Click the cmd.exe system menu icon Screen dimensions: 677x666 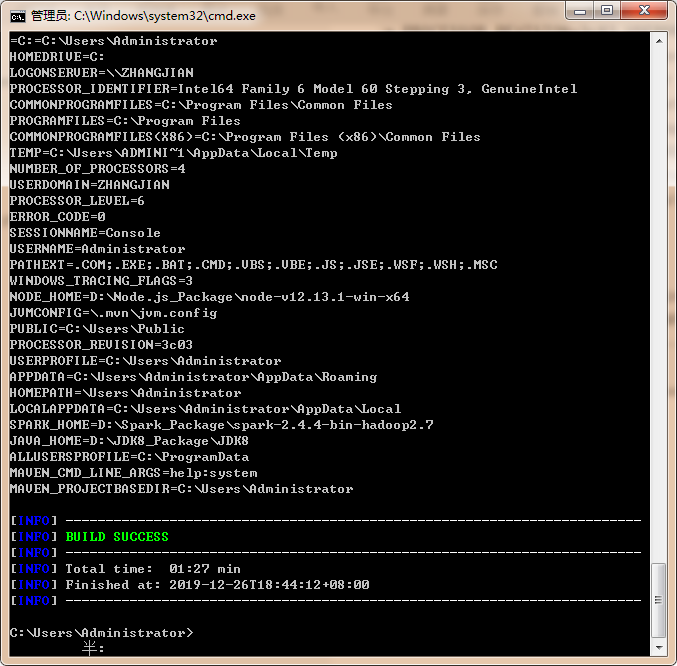[x=18, y=16]
